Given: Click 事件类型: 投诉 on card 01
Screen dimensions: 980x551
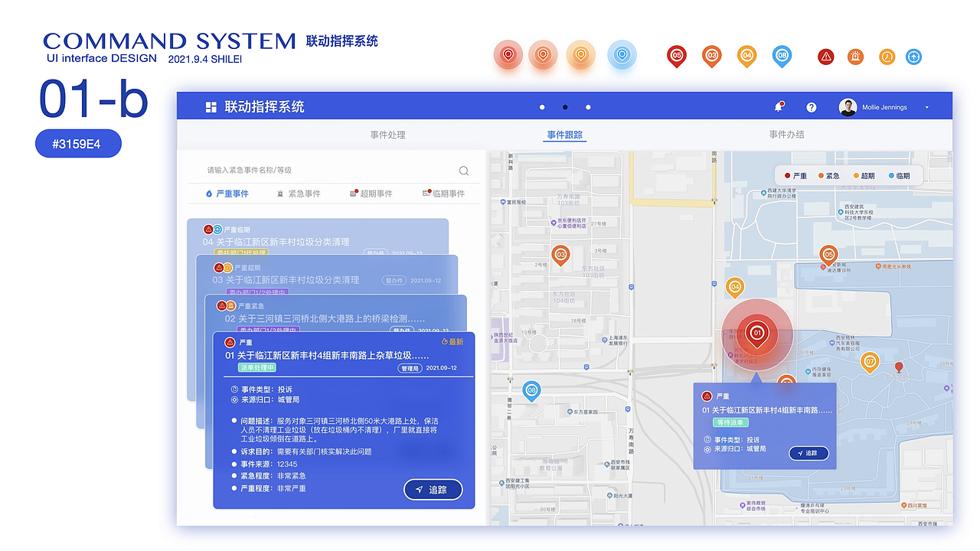Looking at the screenshot, I should click(266, 390).
